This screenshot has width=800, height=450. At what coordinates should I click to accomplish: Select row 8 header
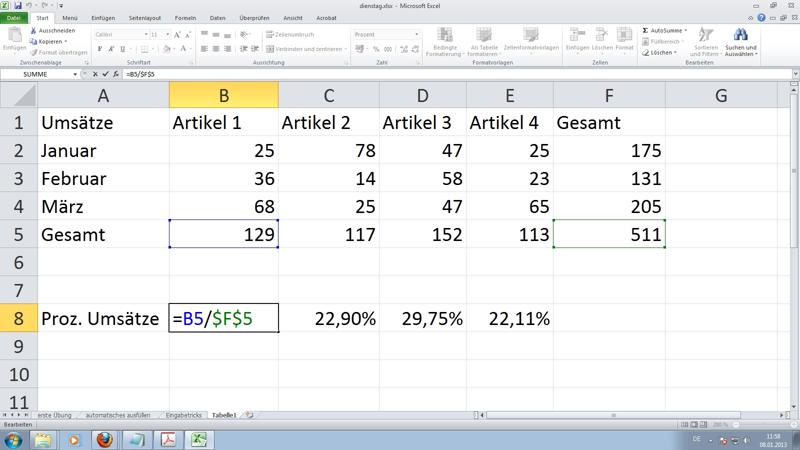(18, 318)
